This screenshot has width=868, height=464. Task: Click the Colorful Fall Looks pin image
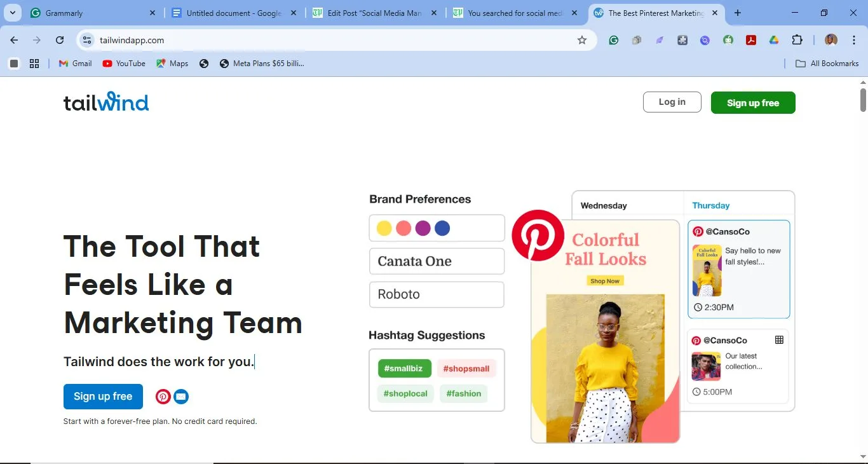pyautogui.click(x=605, y=331)
